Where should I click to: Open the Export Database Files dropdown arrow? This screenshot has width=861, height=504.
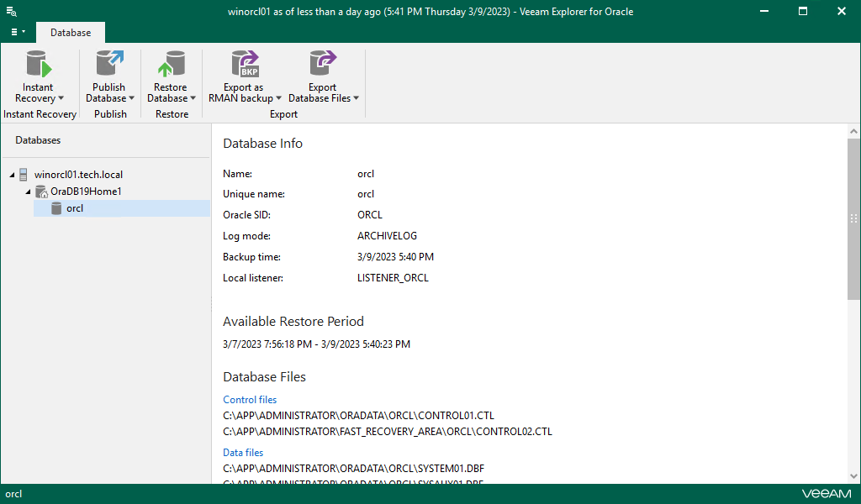(x=356, y=99)
